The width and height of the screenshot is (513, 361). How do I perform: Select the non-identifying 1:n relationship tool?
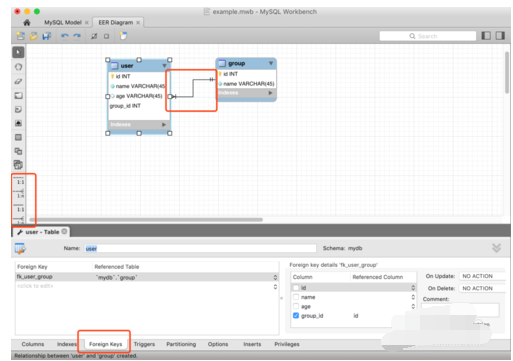tap(19, 193)
